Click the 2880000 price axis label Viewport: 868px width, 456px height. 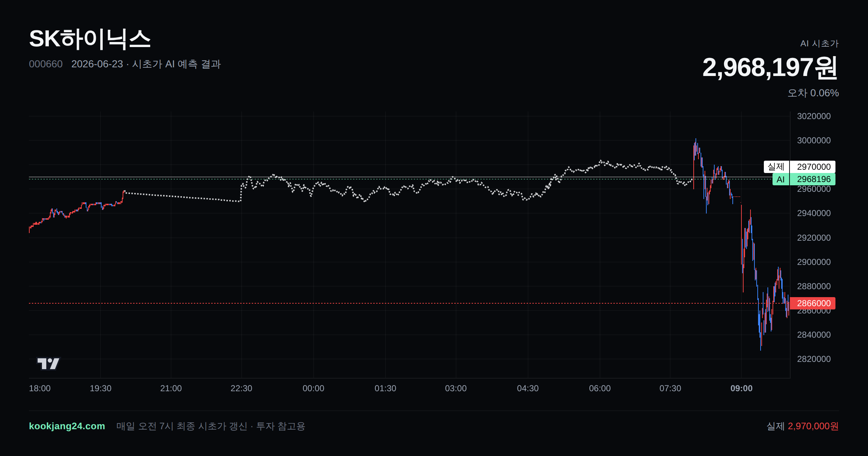(814, 286)
